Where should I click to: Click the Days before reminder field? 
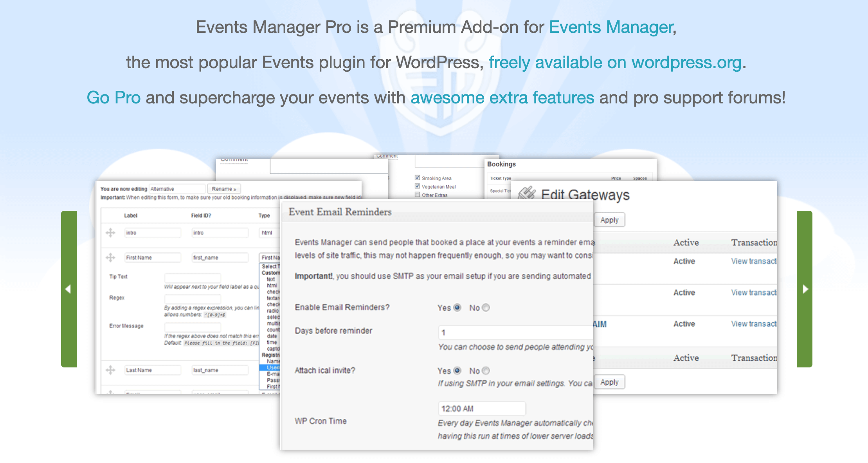tap(516, 333)
